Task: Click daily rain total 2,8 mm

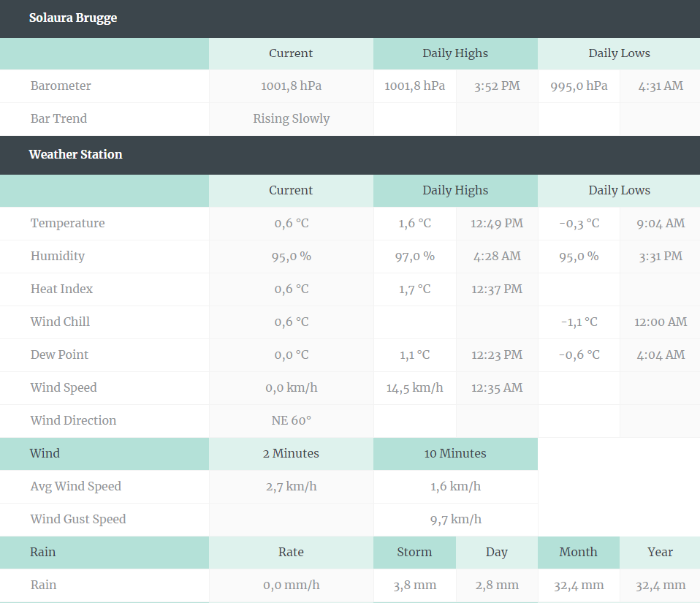Action: click(x=497, y=585)
